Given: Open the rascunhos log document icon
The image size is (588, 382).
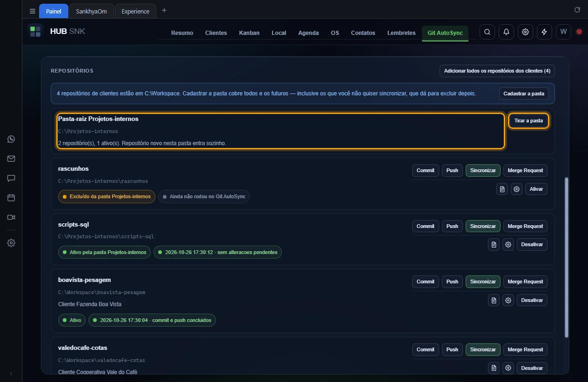Looking at the screenshot, I should [502, 189].
